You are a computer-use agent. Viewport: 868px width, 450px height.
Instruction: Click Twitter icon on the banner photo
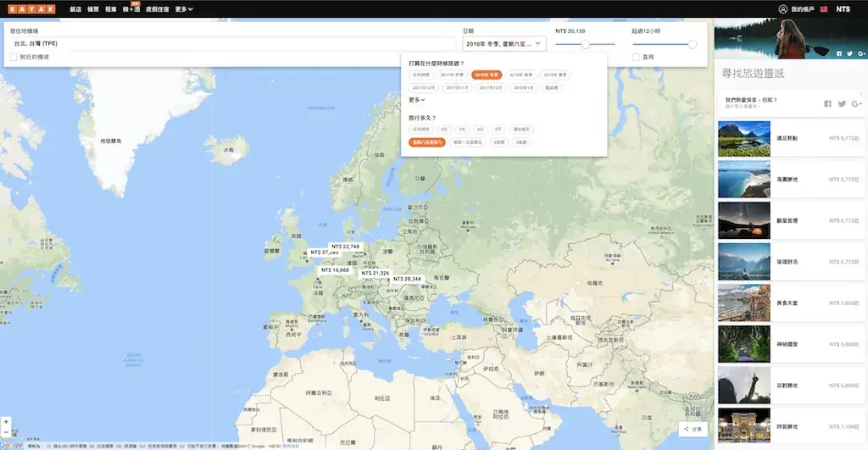pyautogui.click(x=849, y=53)
